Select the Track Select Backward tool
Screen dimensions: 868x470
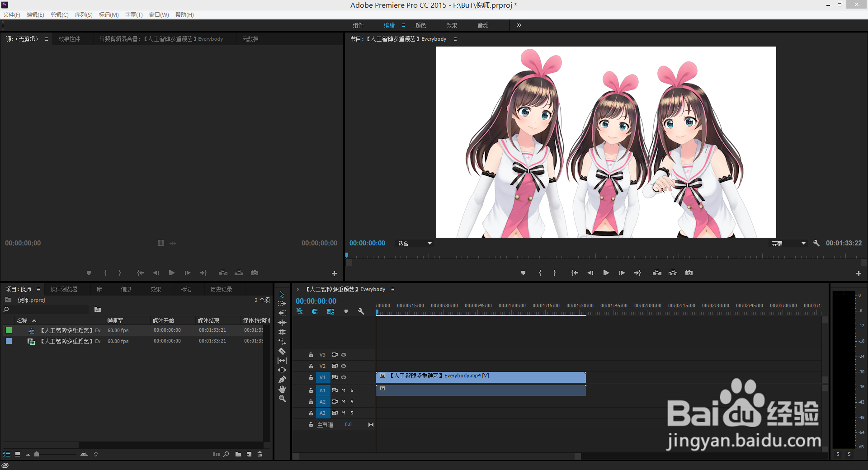coord(282,313)
